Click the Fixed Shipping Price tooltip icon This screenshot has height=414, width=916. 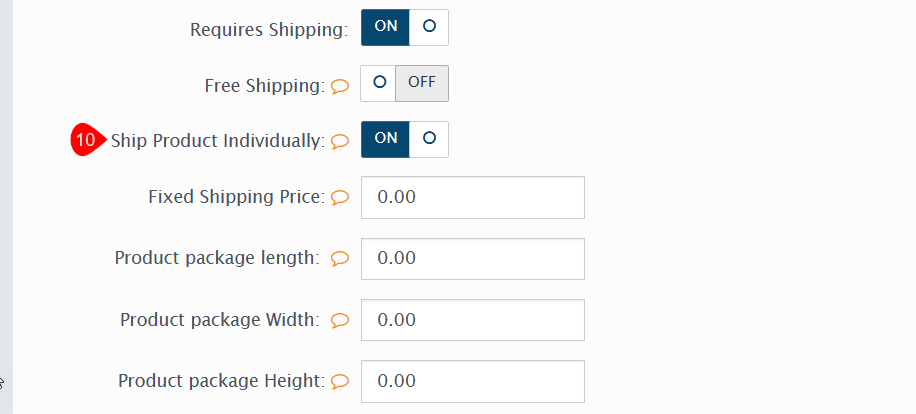tap(340, 198)
